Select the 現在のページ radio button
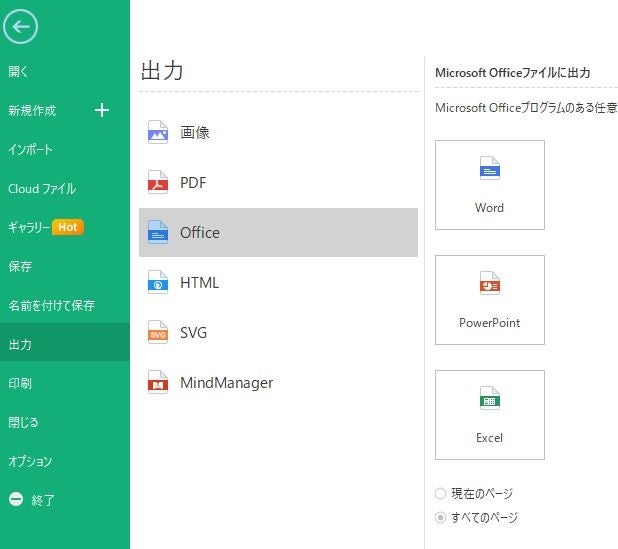This screenshot has width=618, height=549. [440, 493]
